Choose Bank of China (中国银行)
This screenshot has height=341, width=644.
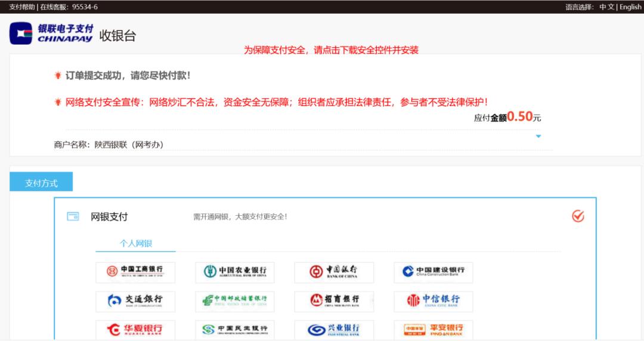tap(334, 272)
